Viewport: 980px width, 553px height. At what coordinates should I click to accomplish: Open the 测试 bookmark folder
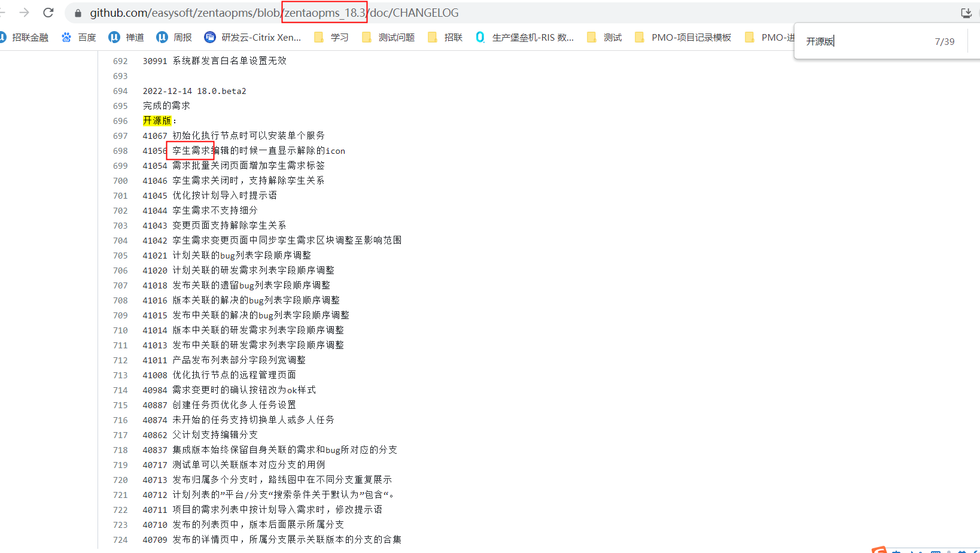(x=604, y=37)
